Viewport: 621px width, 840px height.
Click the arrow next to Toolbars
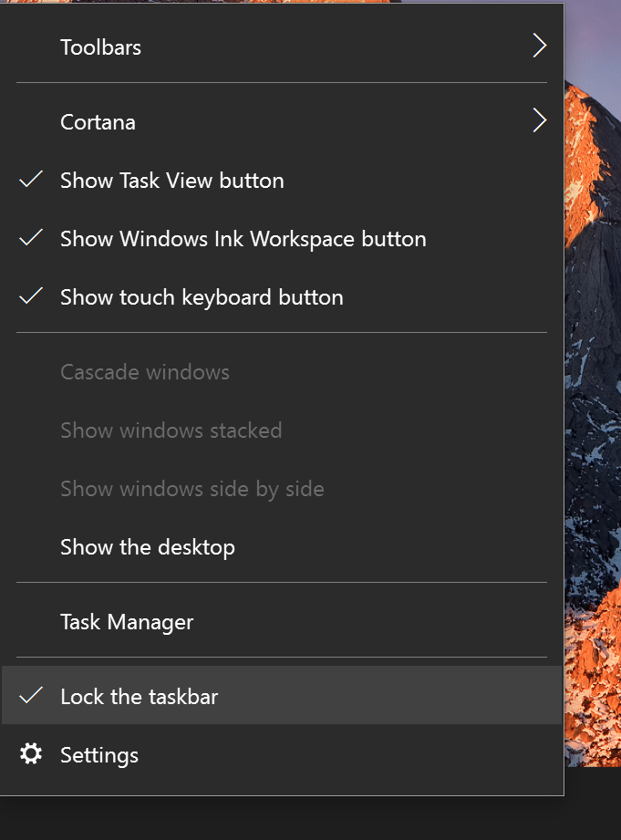coord(540,45)
